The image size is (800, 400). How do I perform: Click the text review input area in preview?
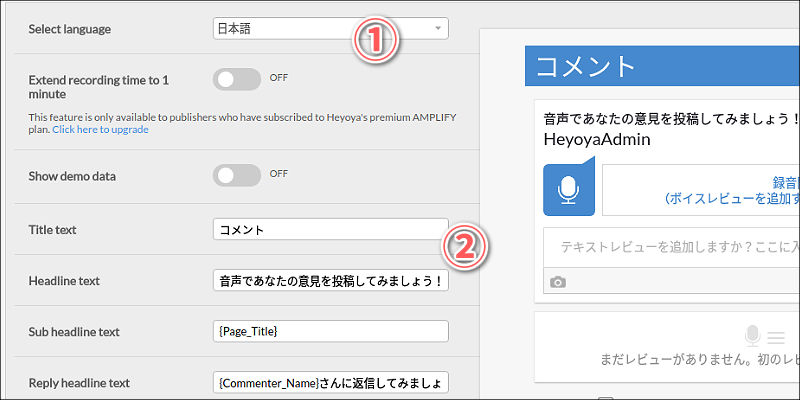(671, 247)
